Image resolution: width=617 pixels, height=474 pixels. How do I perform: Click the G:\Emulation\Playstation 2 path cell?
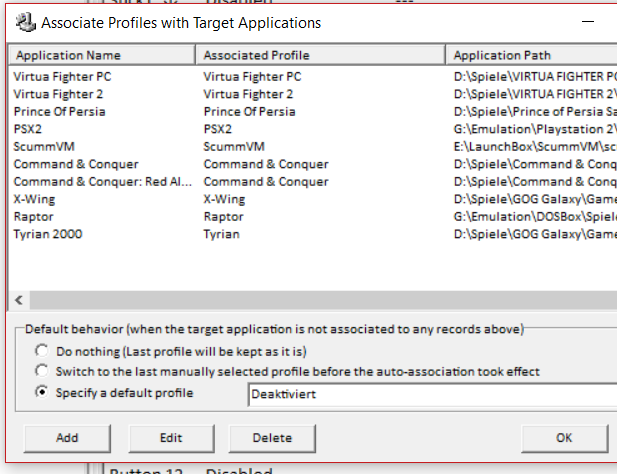coord(535,129)
